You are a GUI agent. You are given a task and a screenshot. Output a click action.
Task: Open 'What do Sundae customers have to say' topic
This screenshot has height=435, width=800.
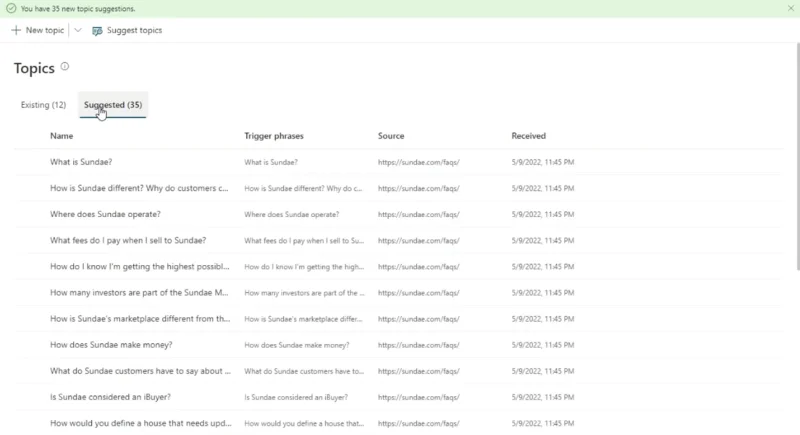pyautogui.click(x=140, y=371)
